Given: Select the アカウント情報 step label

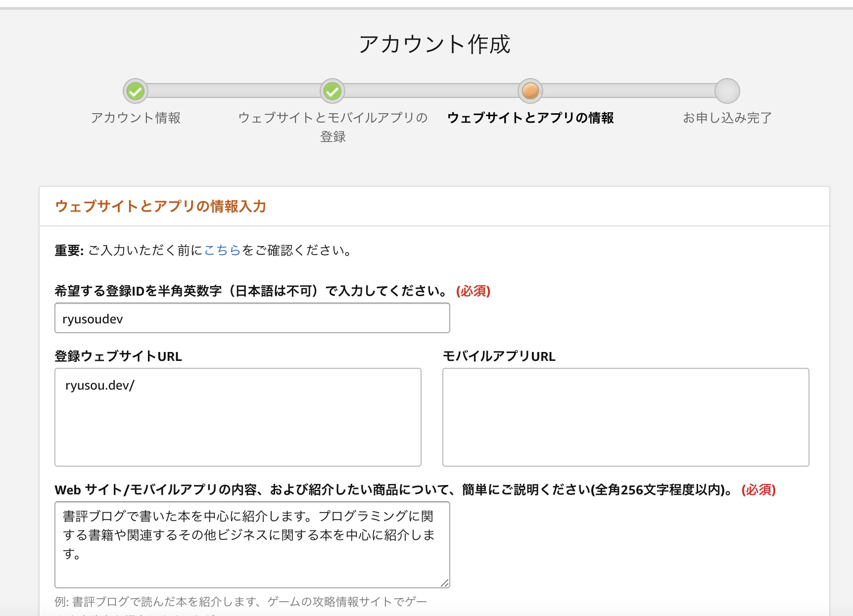Looking at the screenshot, I should pos(136,118).
